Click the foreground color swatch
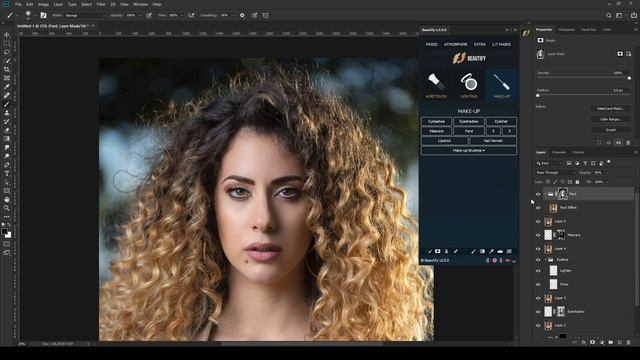 [x=4, y=232]
